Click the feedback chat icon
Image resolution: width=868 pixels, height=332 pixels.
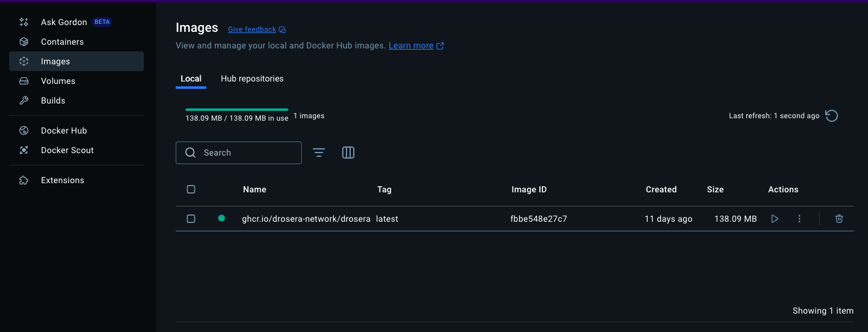coord(282,29)
